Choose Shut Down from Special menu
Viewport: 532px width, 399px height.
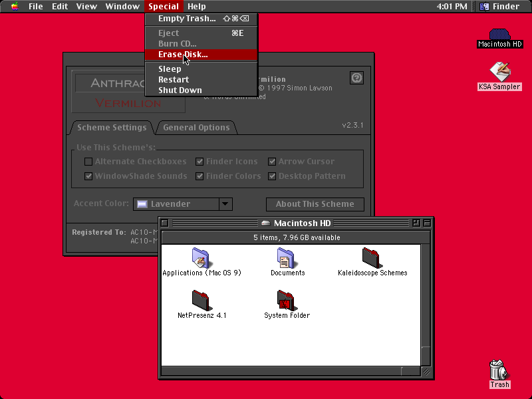tap(201, 90)
